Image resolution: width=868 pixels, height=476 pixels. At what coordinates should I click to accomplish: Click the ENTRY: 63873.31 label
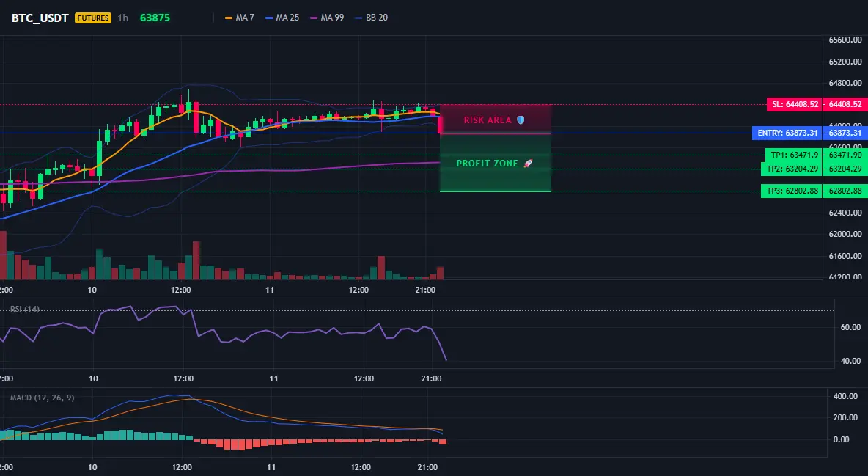point(787,133)
